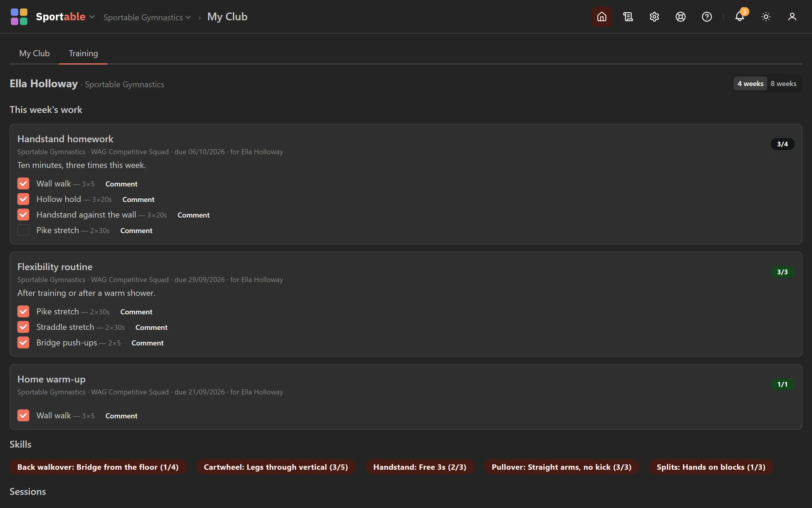
Task: Open Handstand: Free 3s skill chip
Action: pyautogui.click(x=420, y=467)
